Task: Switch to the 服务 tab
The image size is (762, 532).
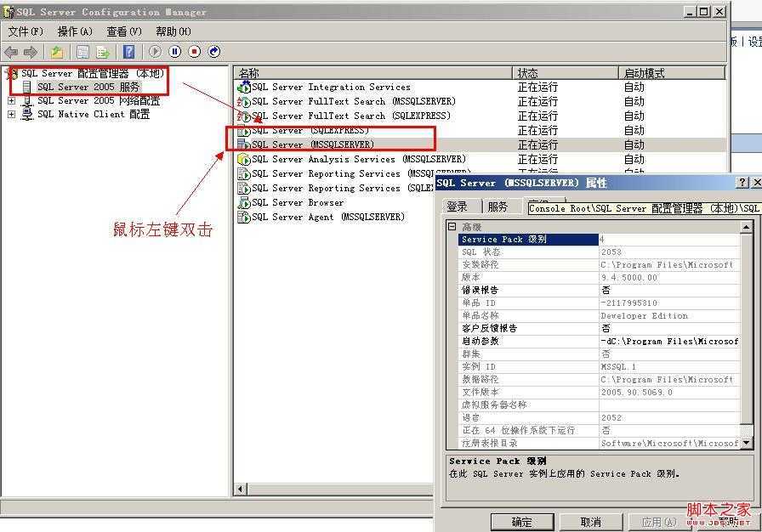Action: click(x=498, y=207)
